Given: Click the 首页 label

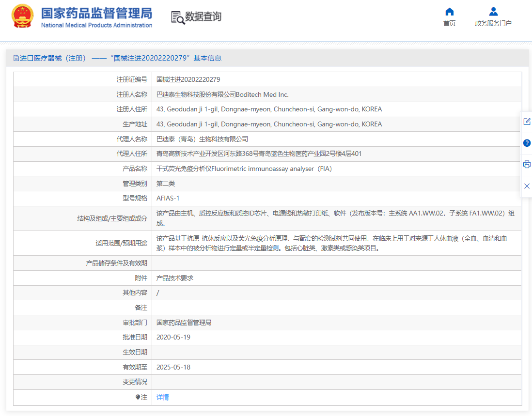Looking at the screenshot, I should [449, 23].
